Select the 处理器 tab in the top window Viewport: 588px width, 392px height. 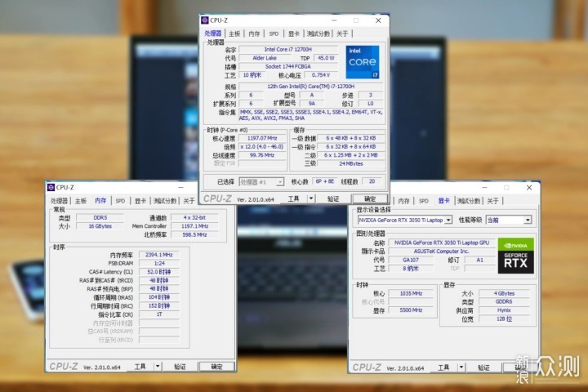[213, 33]
